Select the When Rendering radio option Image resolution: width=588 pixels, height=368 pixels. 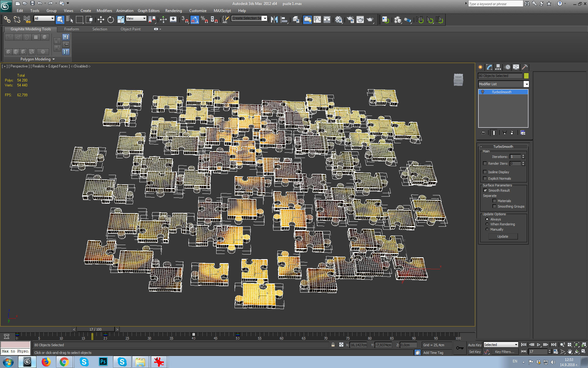click(487, 224)
